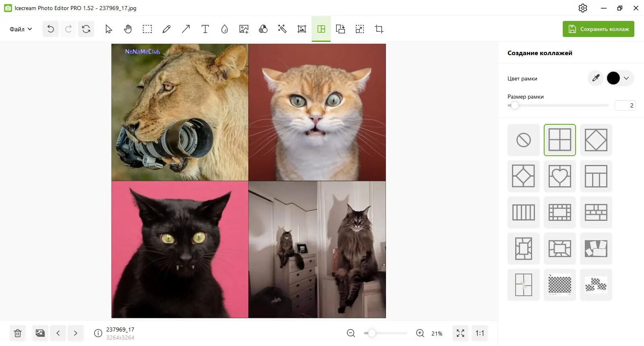The height and width of the screenshot is (346, 644).
Task: Click the 21% zoom value
Action: click(x=437, y=334)
